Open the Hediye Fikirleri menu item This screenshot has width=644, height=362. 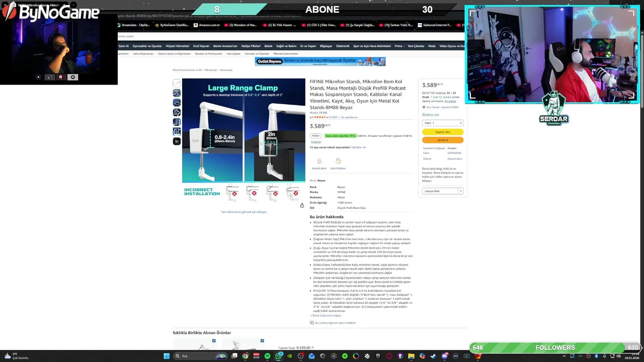[x=251, y=46]
